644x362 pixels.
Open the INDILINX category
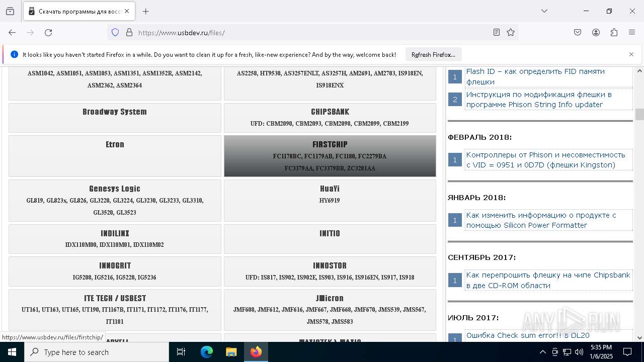point(115,239)
